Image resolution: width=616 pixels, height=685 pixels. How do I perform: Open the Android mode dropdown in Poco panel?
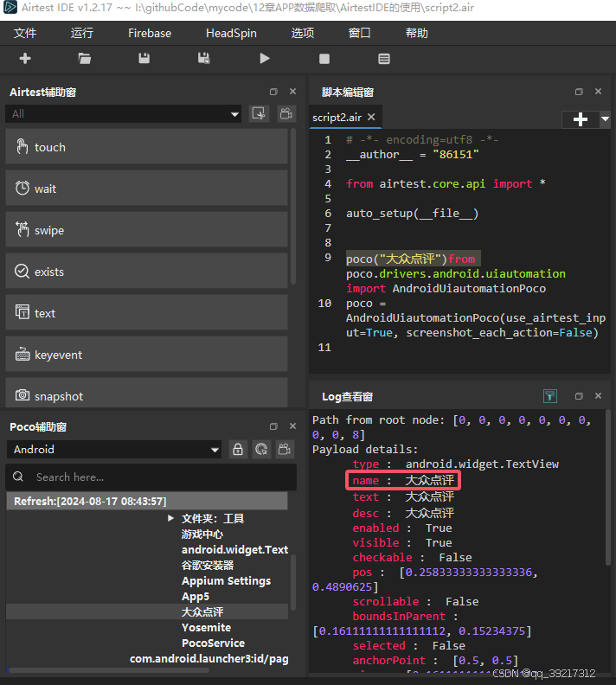[x=114, y=450]
